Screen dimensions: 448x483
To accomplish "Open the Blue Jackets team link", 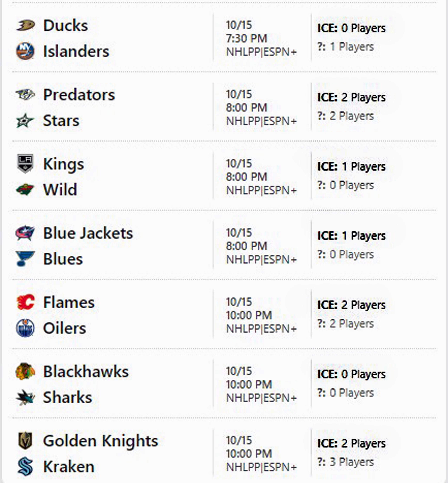I will (88, 233).
